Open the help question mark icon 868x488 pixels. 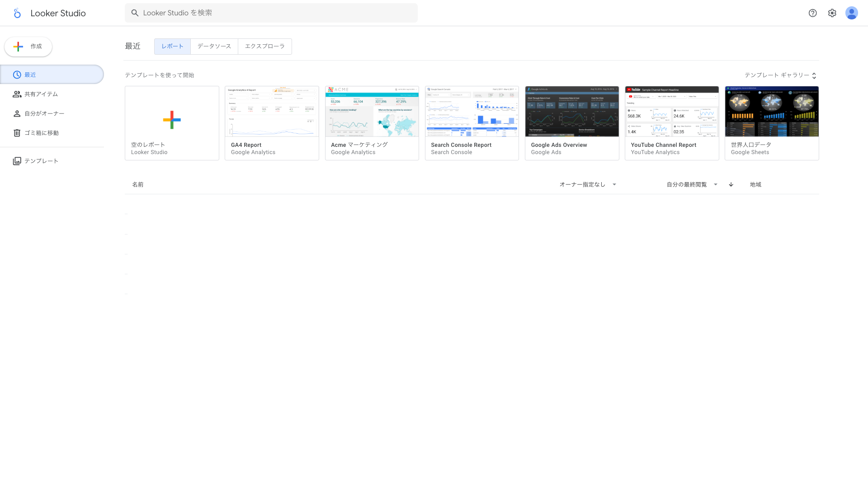click(x=812, y=13)
